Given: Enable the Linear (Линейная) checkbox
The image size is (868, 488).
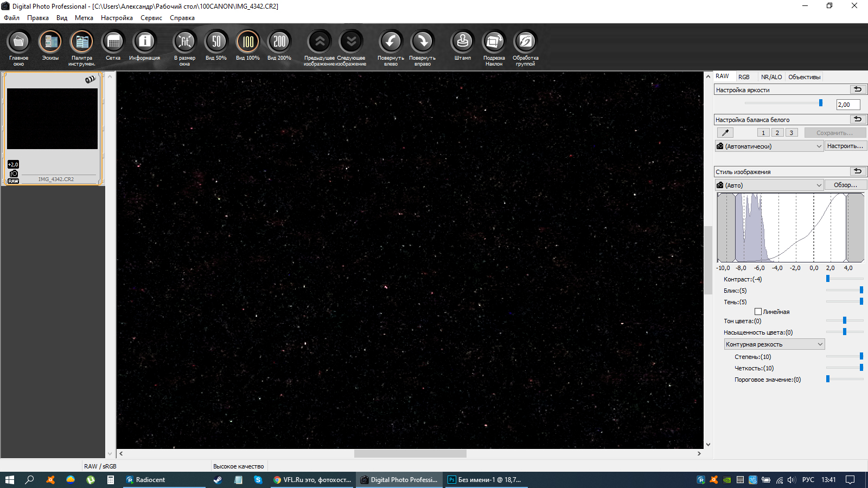Looking at the screenshot, I should 758,312.
